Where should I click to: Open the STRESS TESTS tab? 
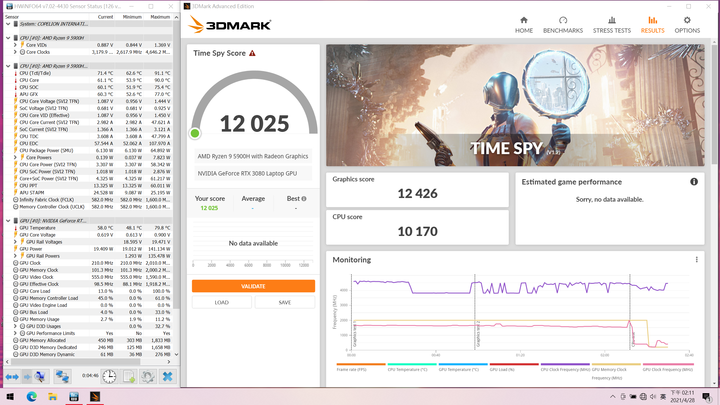pos(612,25)
